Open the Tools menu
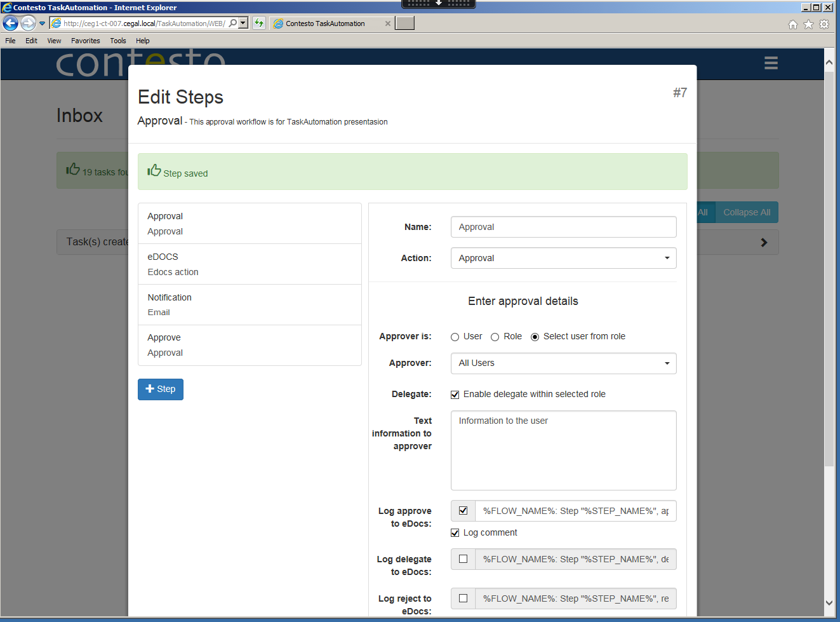840x622 pixels. (x=118, y=41)
